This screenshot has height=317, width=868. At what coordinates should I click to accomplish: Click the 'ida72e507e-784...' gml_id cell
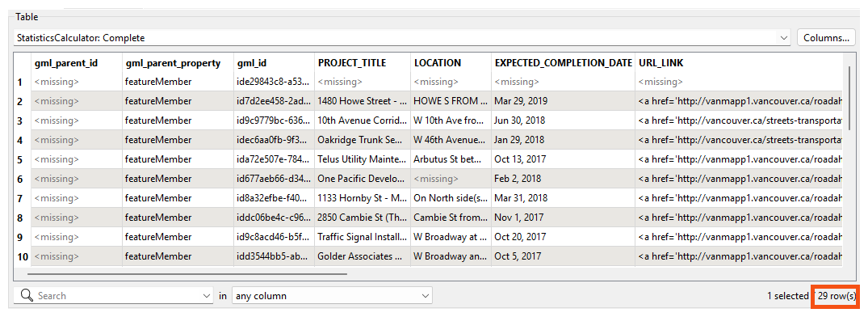pyautogui.click(x=274, y=159)
